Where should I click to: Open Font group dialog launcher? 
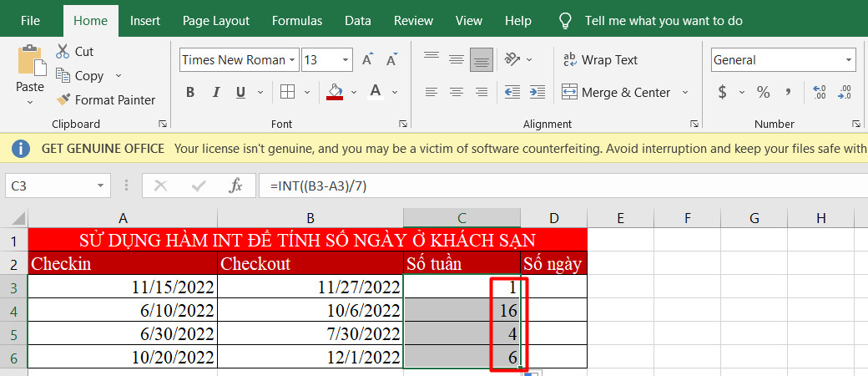pos(403,124)
